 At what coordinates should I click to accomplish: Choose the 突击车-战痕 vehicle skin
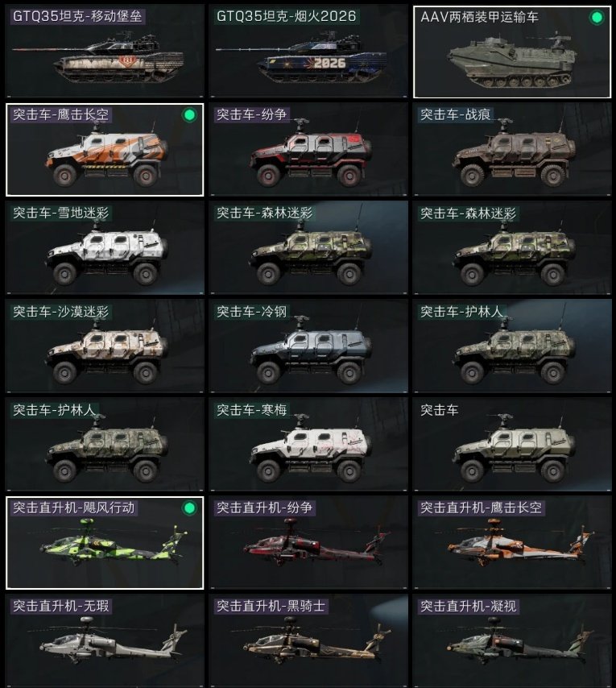click(512, 150)
